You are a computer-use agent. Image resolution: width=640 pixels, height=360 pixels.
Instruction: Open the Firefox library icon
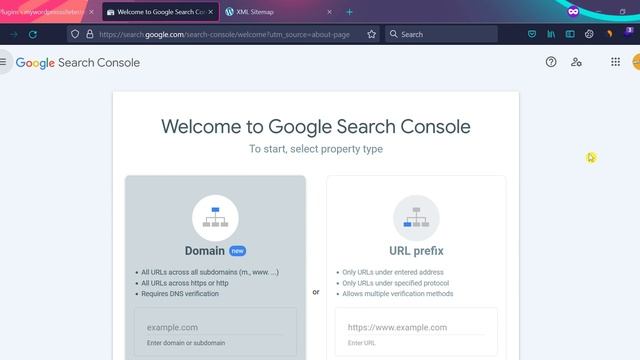tap(551, 34)
